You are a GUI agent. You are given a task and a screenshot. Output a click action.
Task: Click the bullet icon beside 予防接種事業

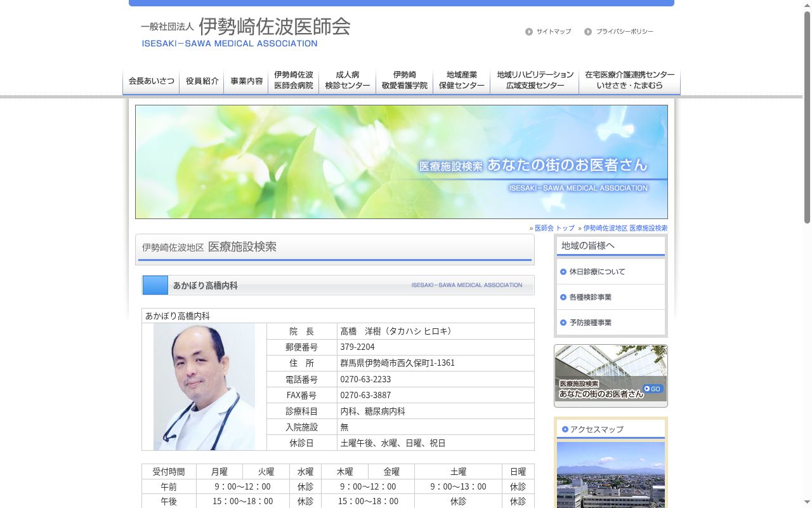click(x=563, y=323)
